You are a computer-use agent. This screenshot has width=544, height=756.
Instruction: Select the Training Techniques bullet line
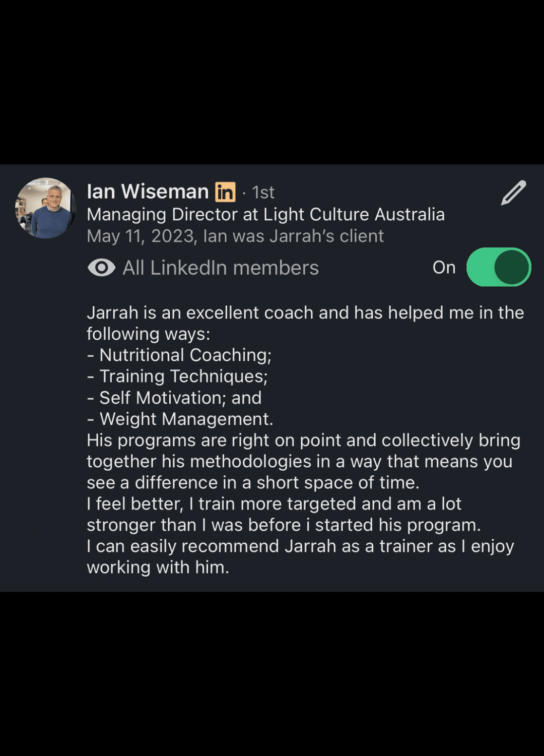177,376
